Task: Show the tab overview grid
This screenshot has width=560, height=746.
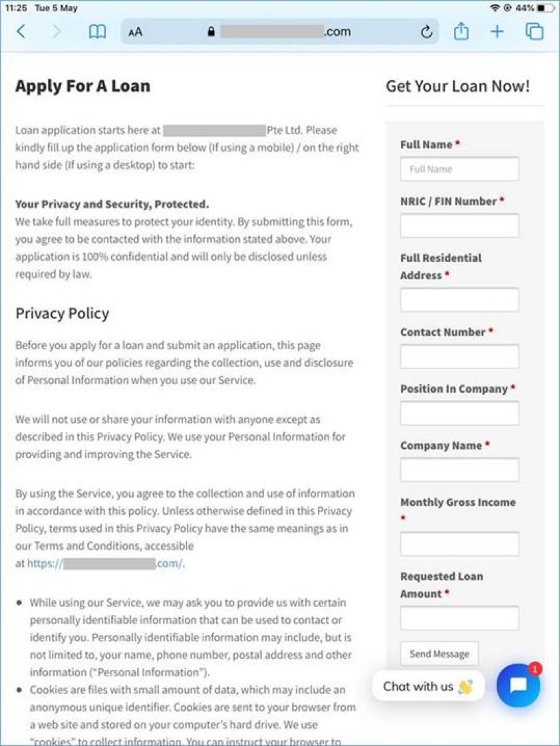Action: 533,31
